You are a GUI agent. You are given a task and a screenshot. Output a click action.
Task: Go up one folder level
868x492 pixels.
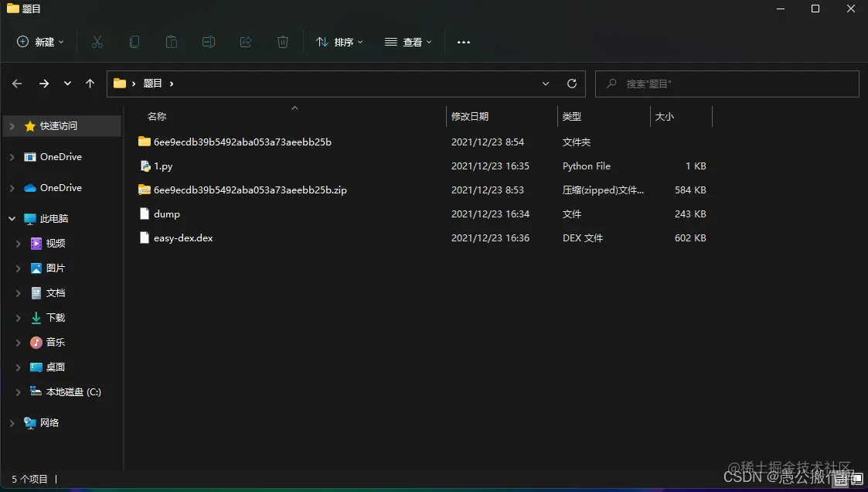[x=90, y=84]
